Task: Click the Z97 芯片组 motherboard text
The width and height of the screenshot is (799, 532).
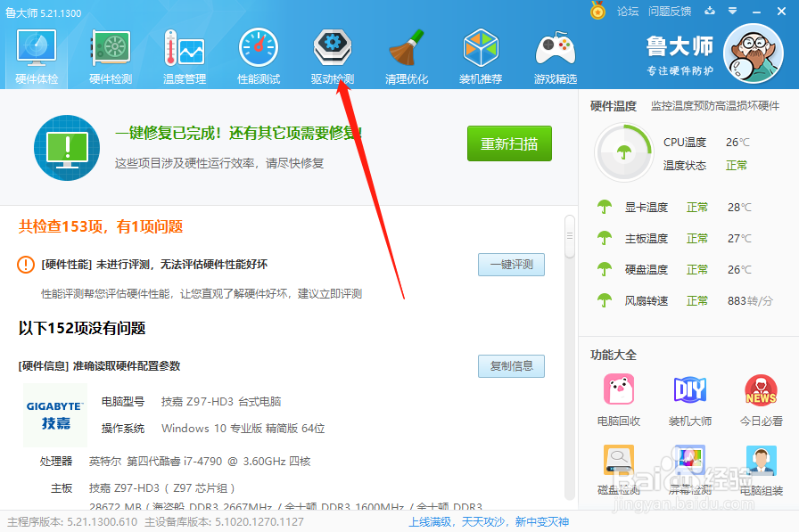Action: 161,488
